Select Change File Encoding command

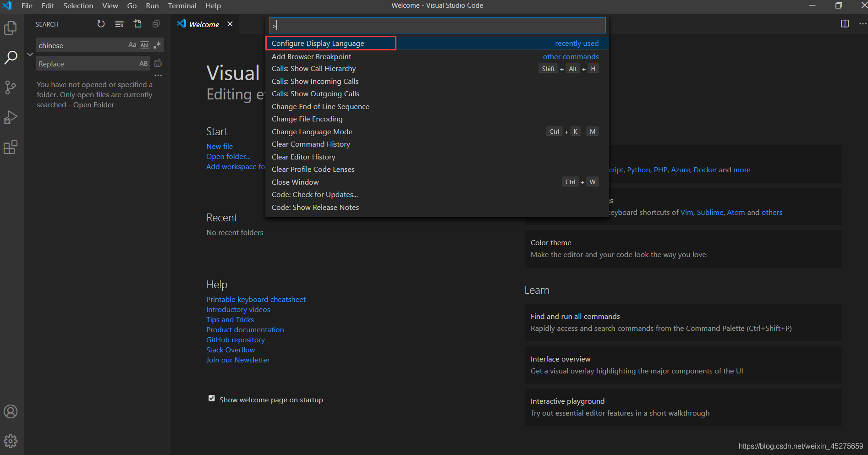tap(437, 119)
